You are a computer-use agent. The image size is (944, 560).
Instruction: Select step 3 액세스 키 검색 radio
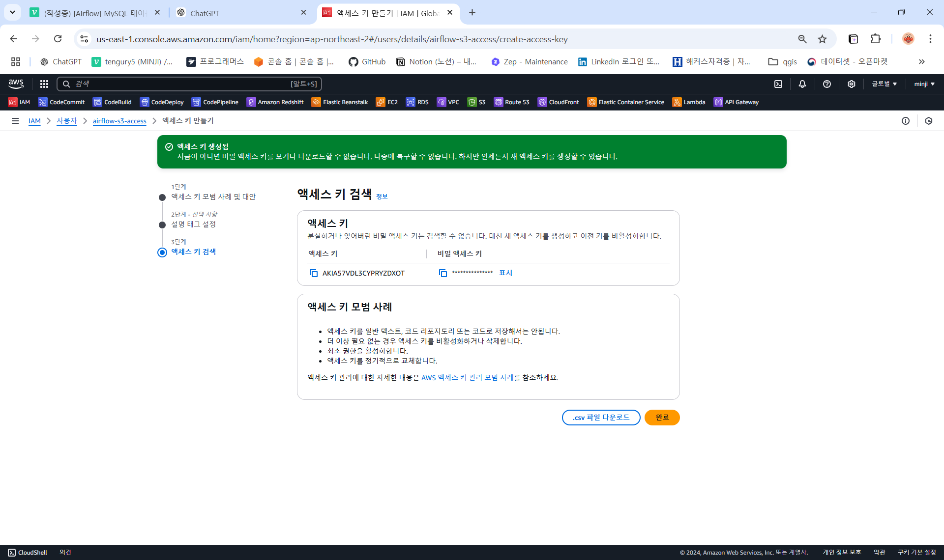click(x=162, y=252)
